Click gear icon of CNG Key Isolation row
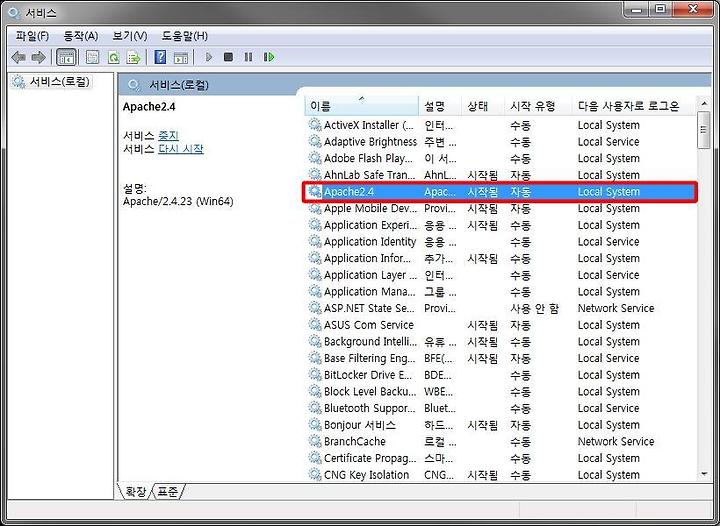 coord(315,474)
